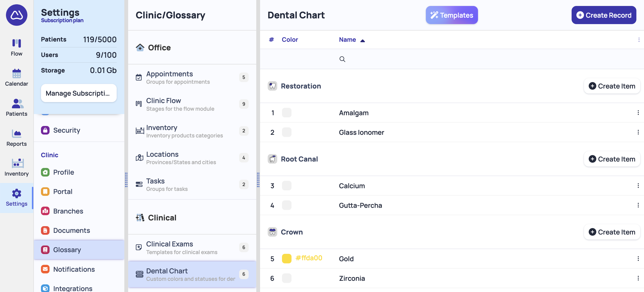Open table column options menu

tap(639, 40)
